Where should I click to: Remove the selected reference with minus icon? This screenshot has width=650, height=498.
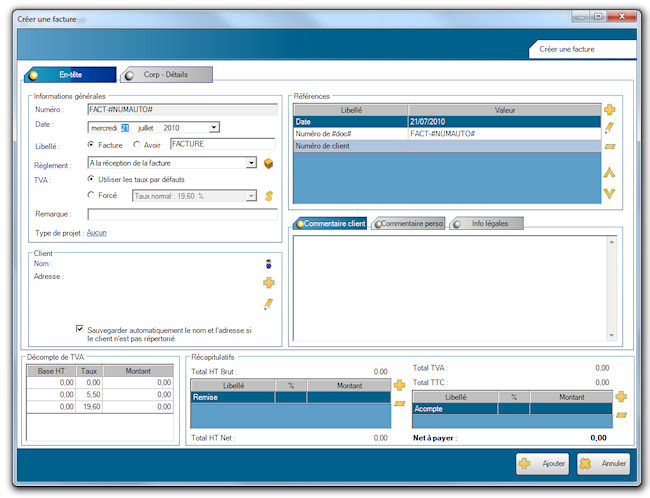pyautogui.click(x=609, y=147)
